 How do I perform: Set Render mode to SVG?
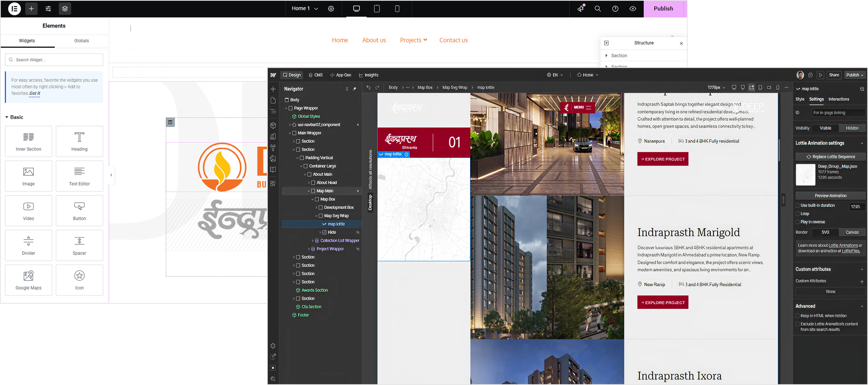tap(825, 232)
